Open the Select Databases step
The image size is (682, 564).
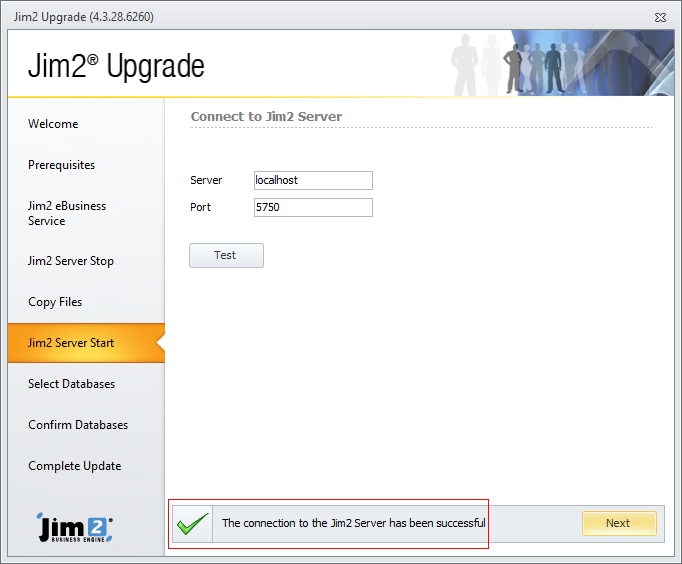(x=71, y=384)
